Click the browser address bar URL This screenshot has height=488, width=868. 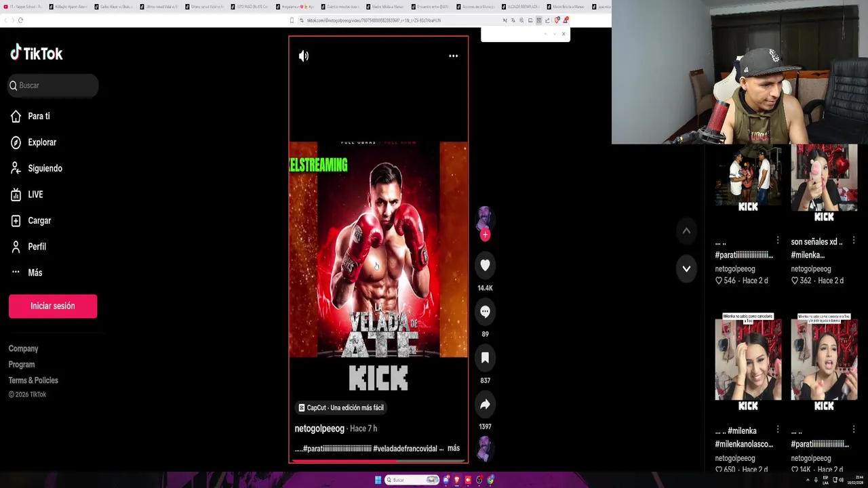[x=374, y=20]
